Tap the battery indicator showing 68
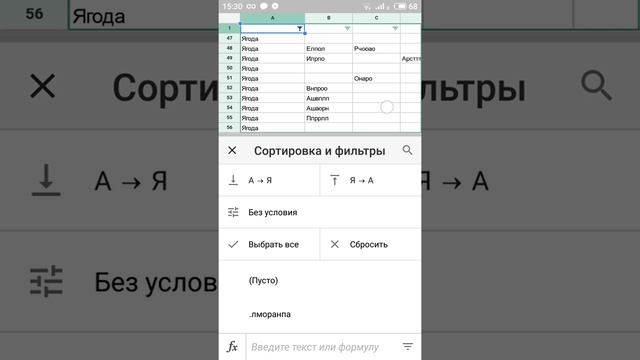 405,6
